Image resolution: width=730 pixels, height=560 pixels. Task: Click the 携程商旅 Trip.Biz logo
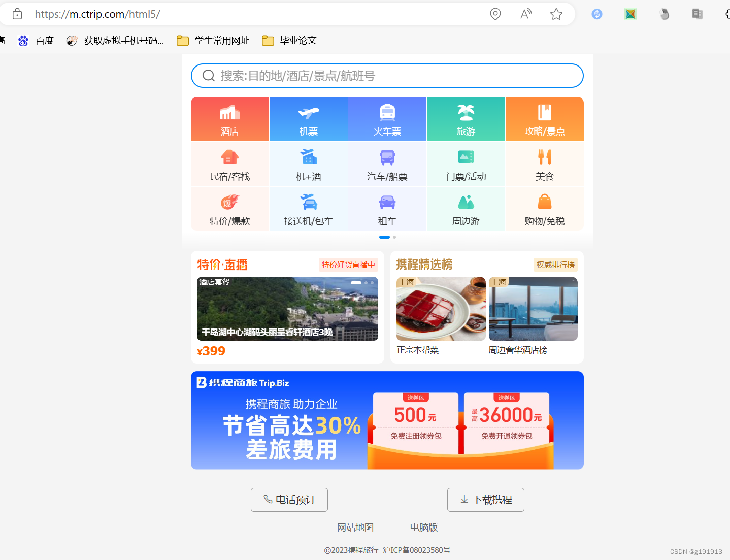pos(243,383)
